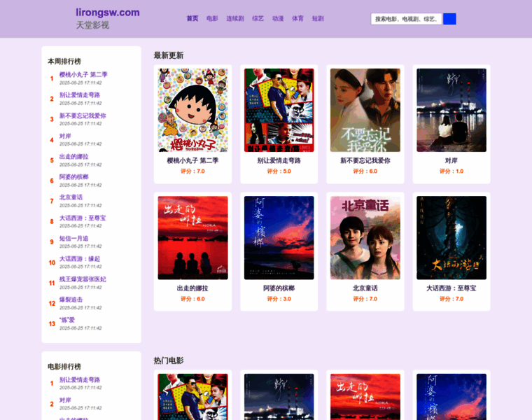Click the 对岸 poster in 最新更新
Screen dimensions: 532x420
point(451,111)
